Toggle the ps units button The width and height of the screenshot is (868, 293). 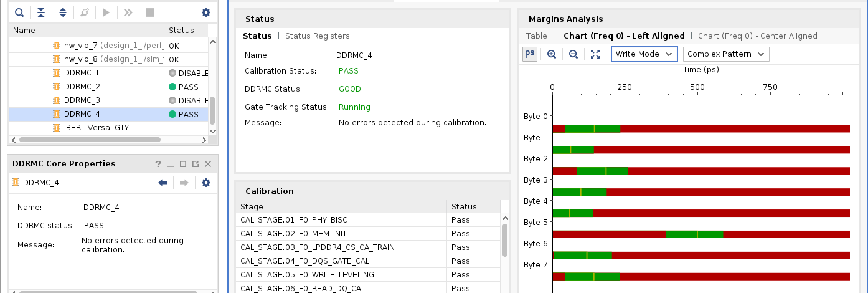pos(530,54)
